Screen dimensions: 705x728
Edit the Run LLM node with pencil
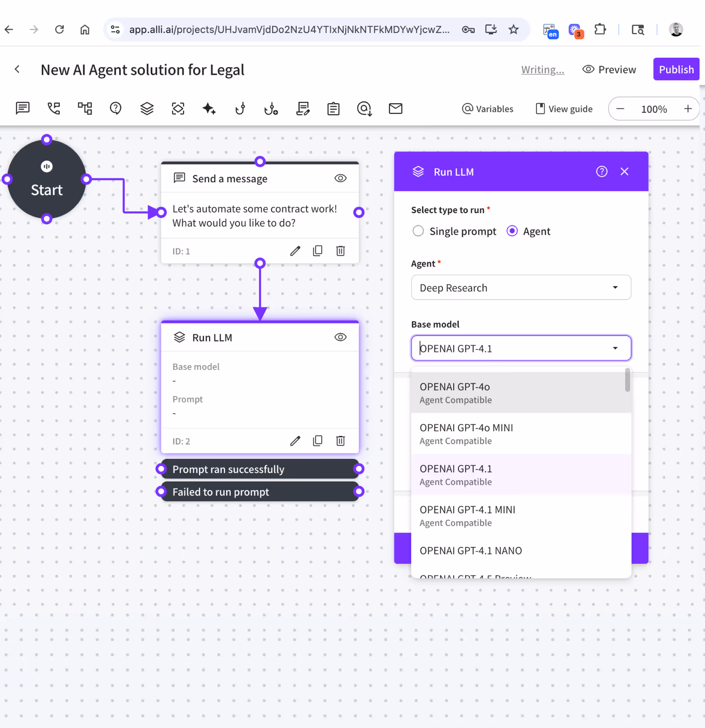point(295,441)
